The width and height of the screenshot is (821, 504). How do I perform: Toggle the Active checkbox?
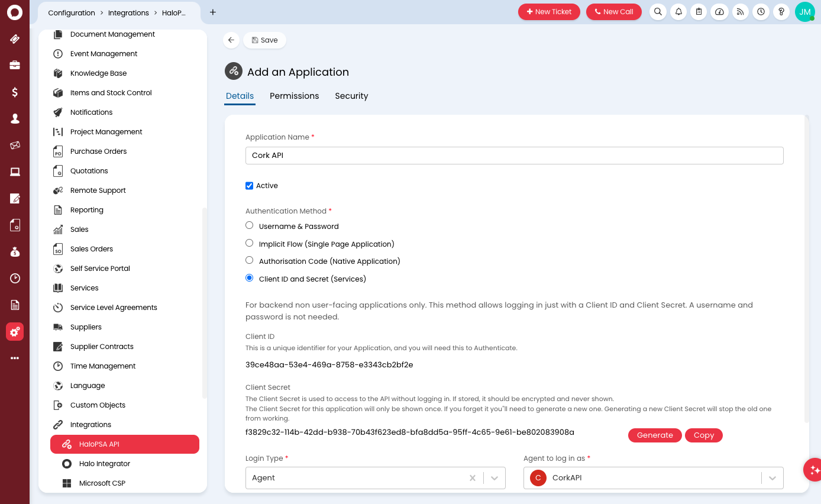(249, 186)
